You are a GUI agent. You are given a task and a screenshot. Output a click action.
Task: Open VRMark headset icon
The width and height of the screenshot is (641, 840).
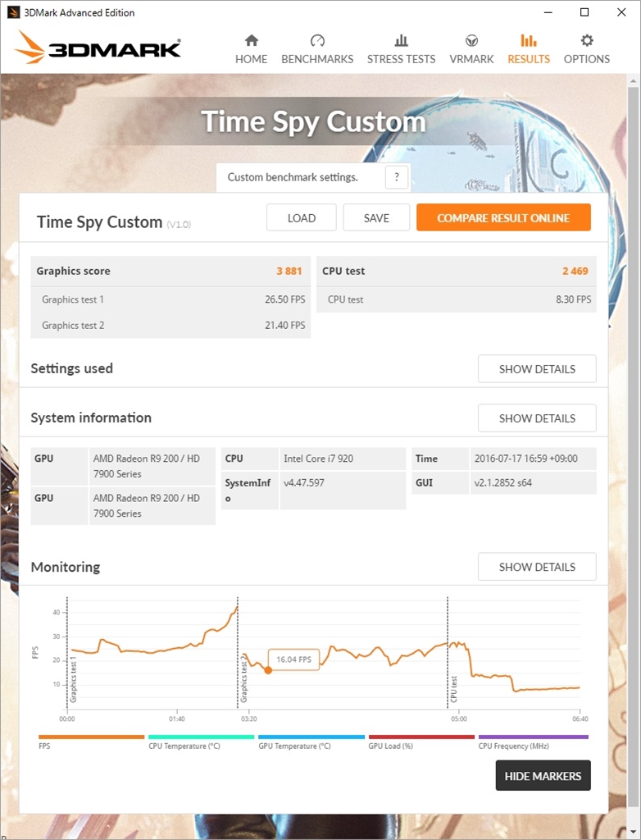point(471,40)
